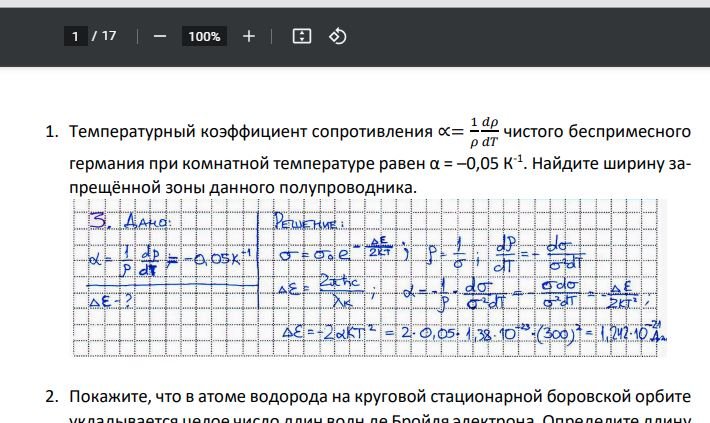Click the handwritten σ = σ₀e exponent formula

point(324,254)
